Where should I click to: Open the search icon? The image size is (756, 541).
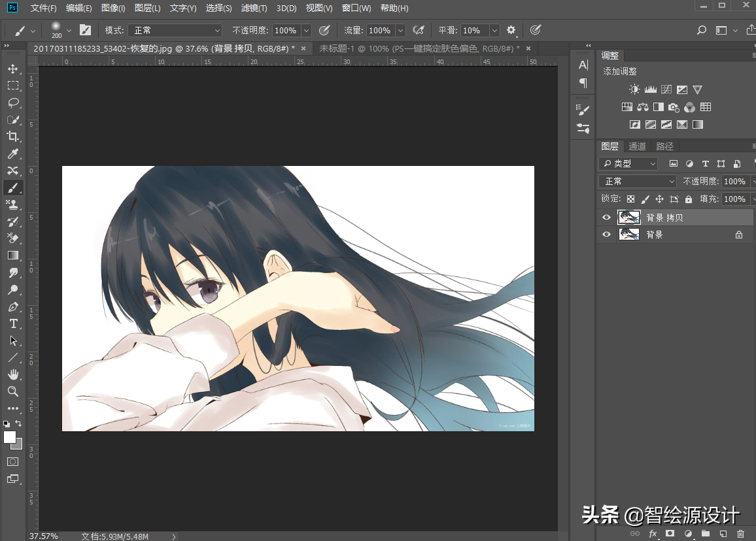pyautogui.click(x=702, y=30)
